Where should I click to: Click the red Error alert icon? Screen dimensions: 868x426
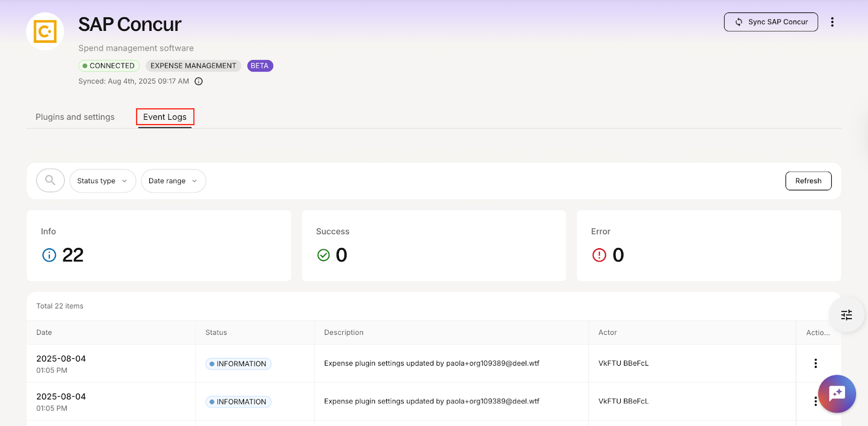pyautogui.click(x=599, y=255)
